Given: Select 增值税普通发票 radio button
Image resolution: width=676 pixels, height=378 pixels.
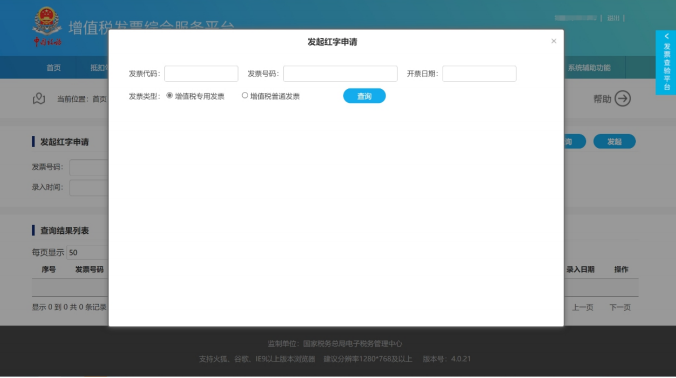Looking at the screenshot, I should [244, 96].
